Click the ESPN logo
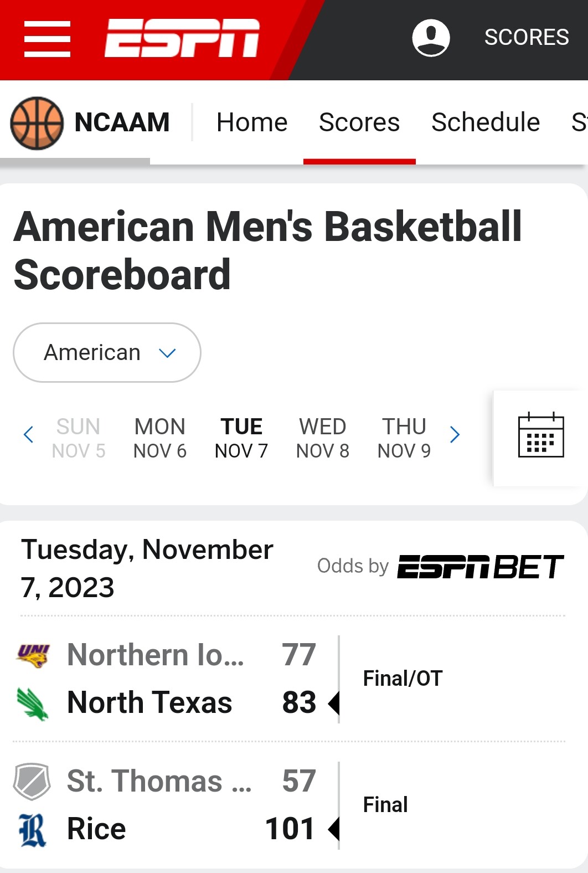Viewport: 588px width, 873px height. [182, 38]
